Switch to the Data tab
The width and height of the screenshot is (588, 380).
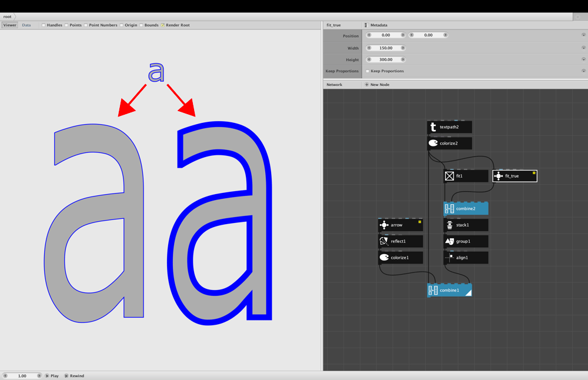pyautogui.click(x=26, y=25)
